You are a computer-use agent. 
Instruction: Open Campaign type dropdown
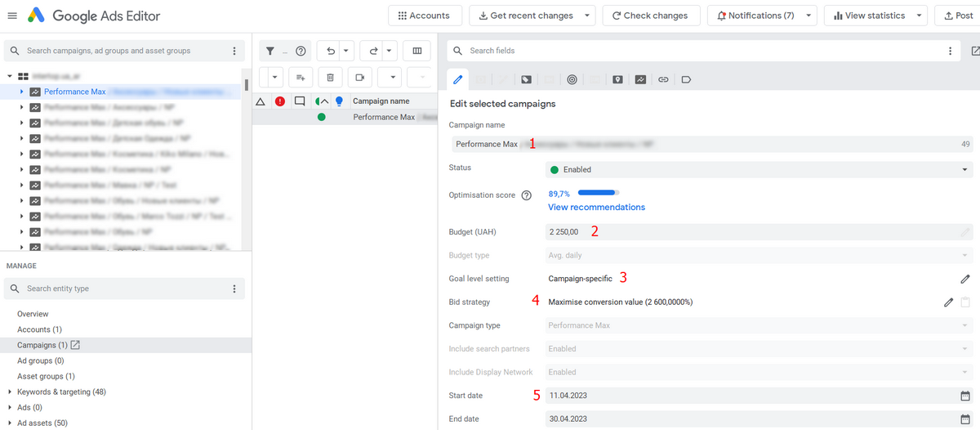click(x=759, y=325)
